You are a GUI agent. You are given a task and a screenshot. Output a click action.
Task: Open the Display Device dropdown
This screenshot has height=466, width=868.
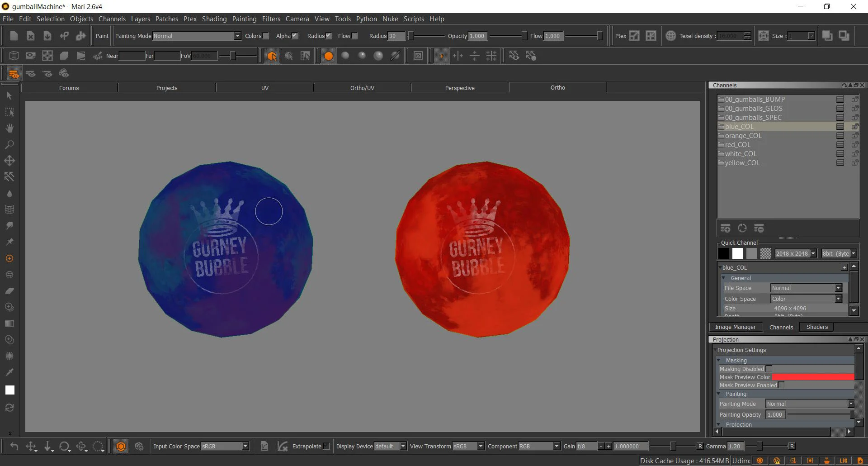390,446
